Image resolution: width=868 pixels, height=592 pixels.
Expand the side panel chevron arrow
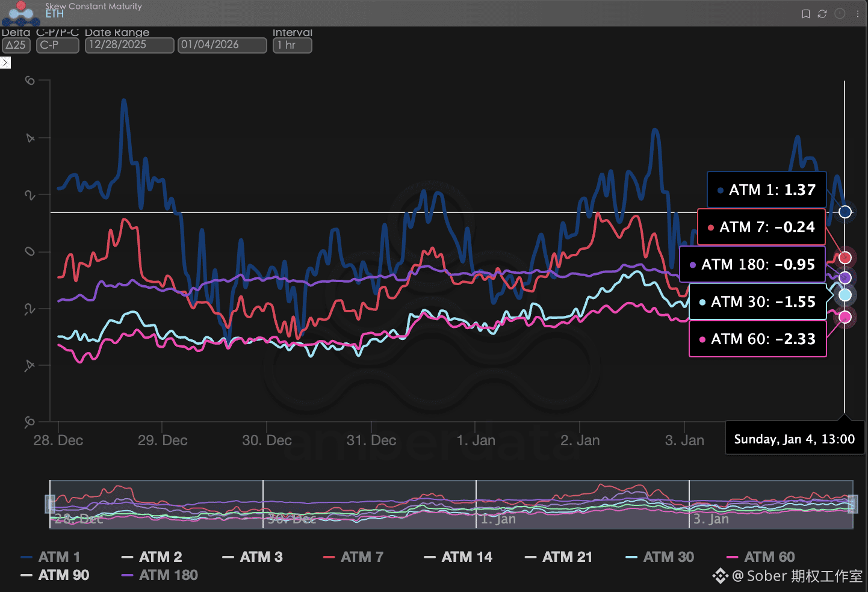click(5, 63)
